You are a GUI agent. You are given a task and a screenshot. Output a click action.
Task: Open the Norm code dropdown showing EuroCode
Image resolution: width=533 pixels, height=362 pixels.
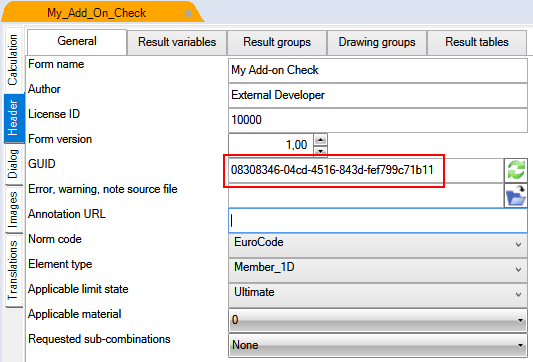pyautogui.click(x=378, y=245)
